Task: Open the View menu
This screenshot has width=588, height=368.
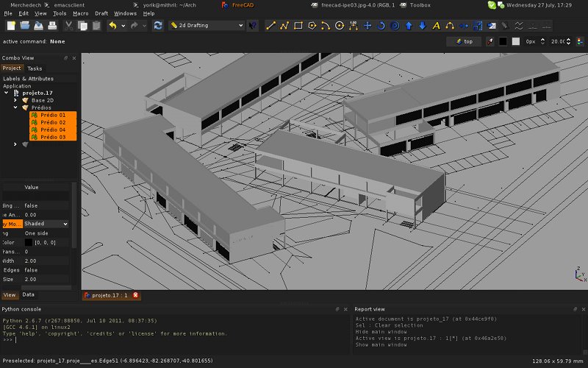Action: [40, 13]
